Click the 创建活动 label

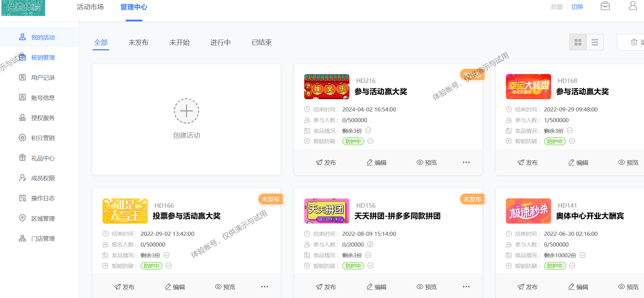[187, 135]
